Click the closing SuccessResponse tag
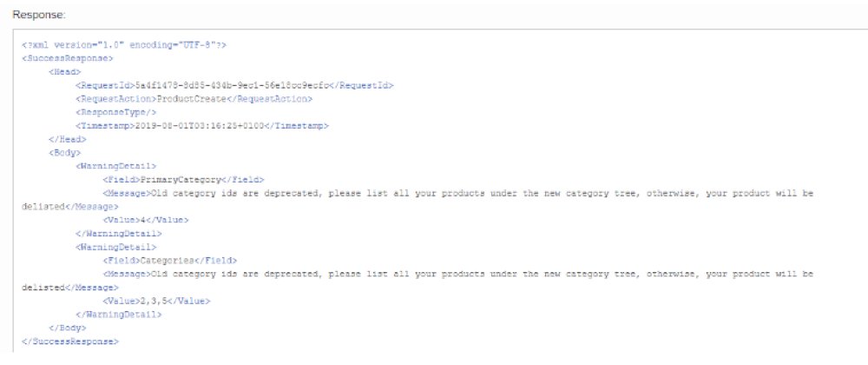Viewport: 868px width, 365px height. [69, 342]
